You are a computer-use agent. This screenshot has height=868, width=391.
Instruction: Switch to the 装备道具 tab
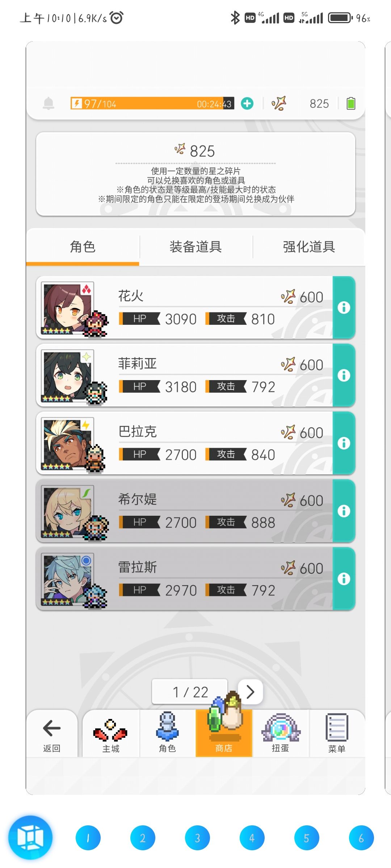(195, 247)
